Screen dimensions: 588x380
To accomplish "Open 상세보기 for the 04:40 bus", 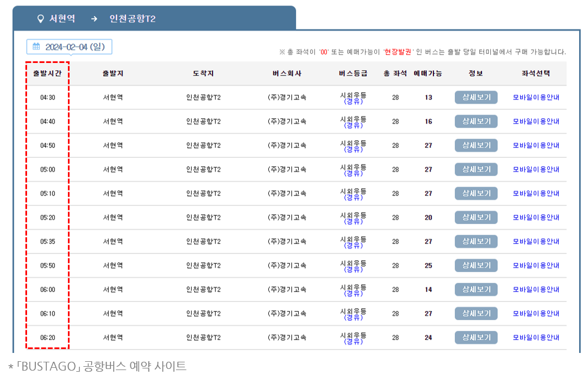I will [x=476, y=121].
